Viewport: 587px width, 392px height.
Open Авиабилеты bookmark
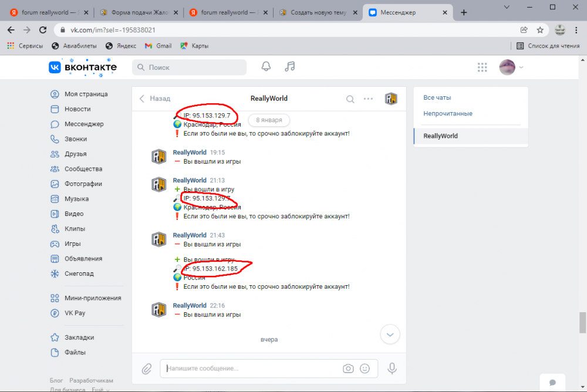point(74,46)
